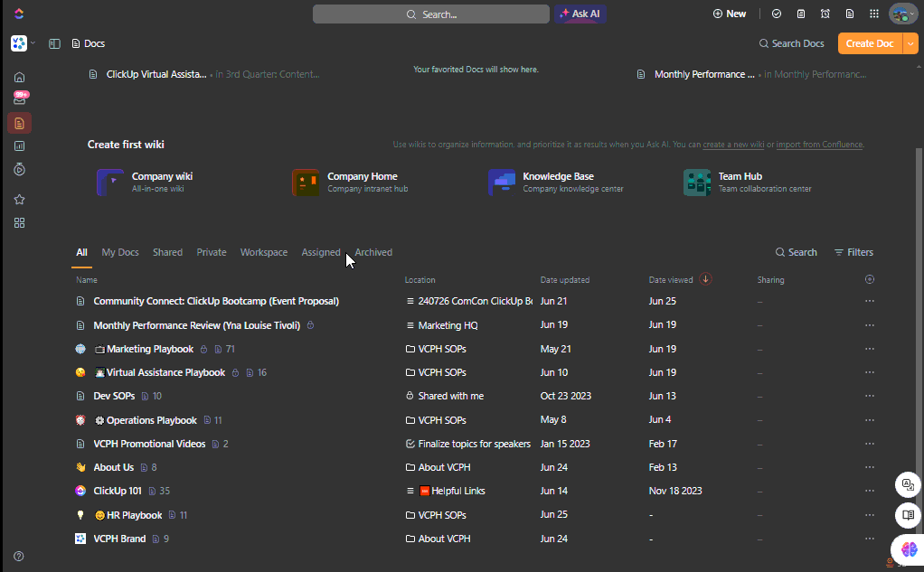Click Search Docs in the header
The width and height of the screenshot is (924, 572).
[x=791, y=43]
